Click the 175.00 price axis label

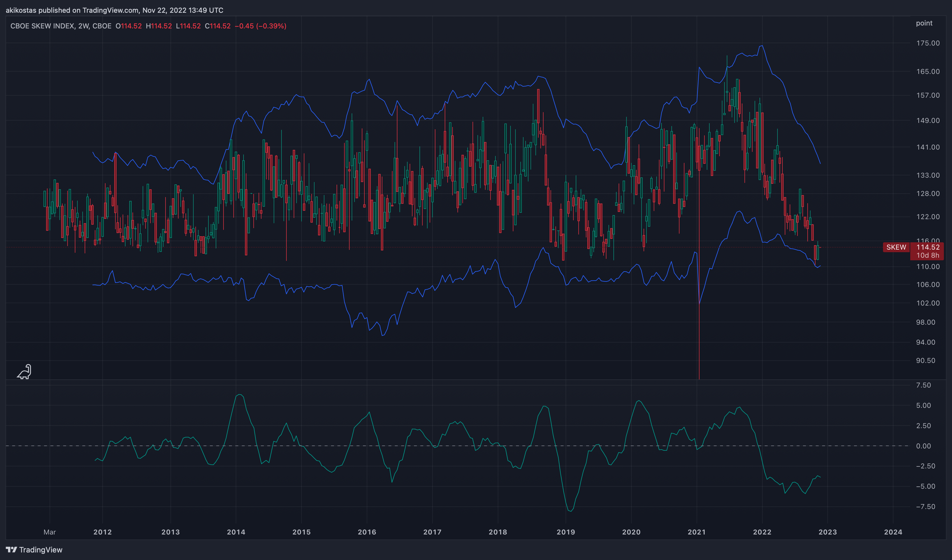pos(928,43)
